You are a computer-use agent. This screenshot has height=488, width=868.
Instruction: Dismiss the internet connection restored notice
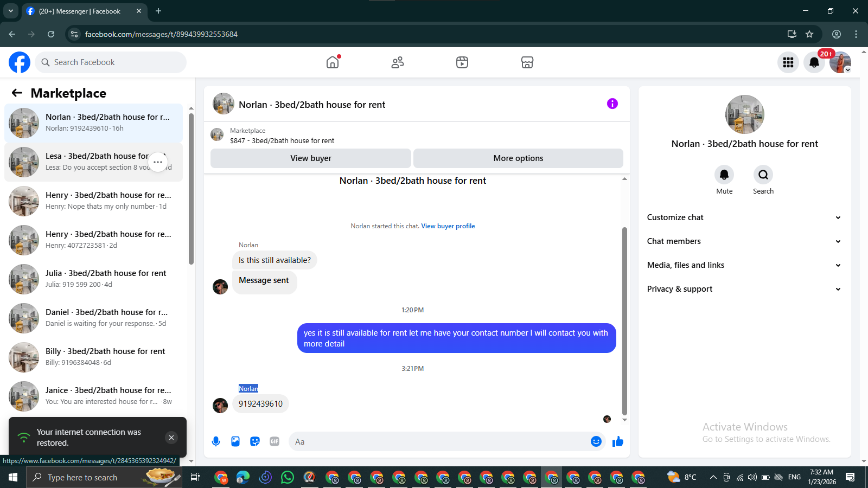tap(171, 438)
